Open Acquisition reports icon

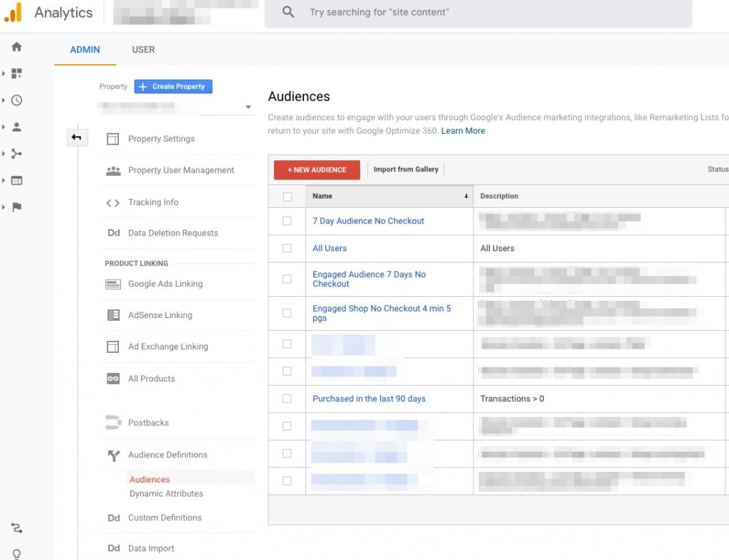[16, 153]
